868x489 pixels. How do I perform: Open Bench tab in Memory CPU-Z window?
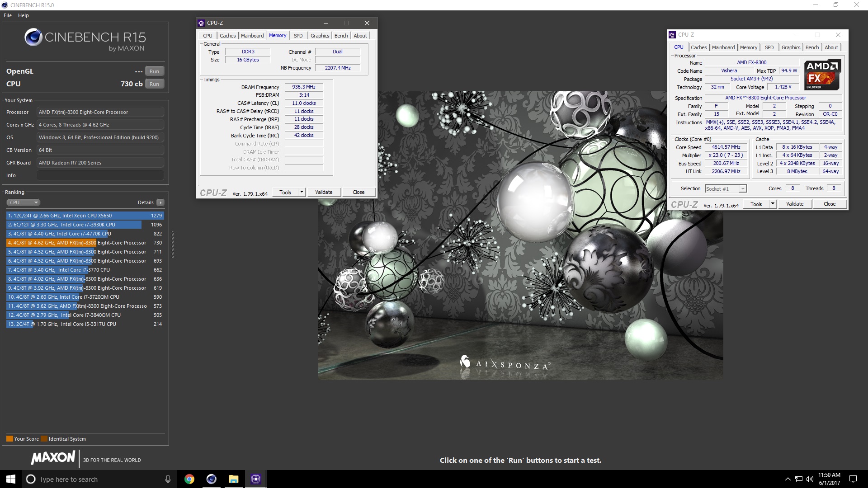click(x=341, y=36)
